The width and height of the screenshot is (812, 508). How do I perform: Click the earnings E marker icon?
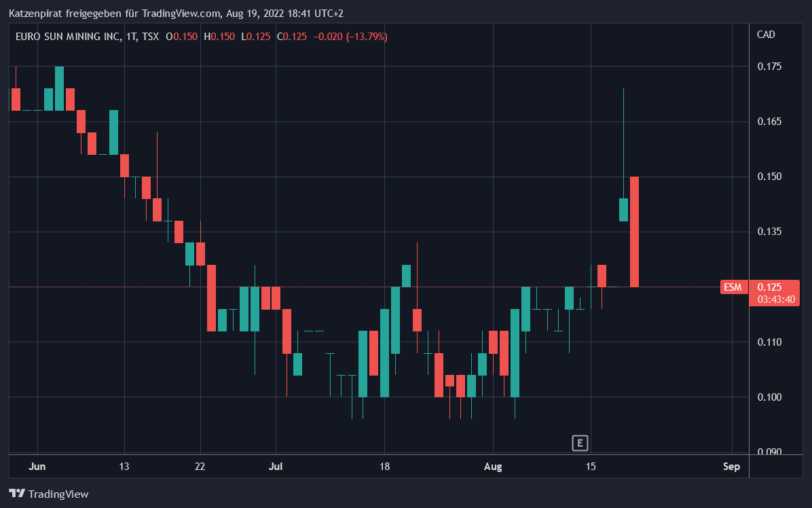coord(580,443)
